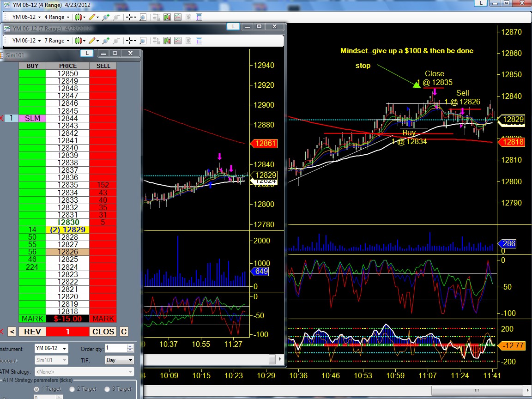Open Indicators dialog in 4 Range toolbar
The image size is (532, 399).
tap(178, 17)
